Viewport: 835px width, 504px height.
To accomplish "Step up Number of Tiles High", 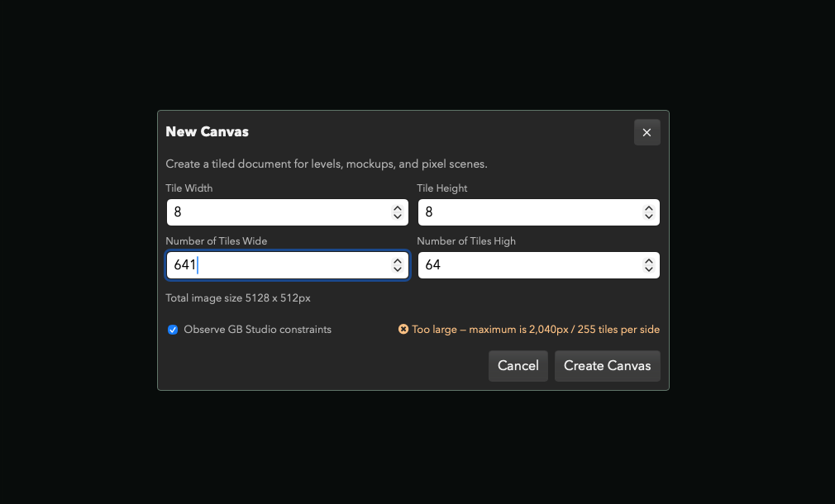I will [649, 261].
